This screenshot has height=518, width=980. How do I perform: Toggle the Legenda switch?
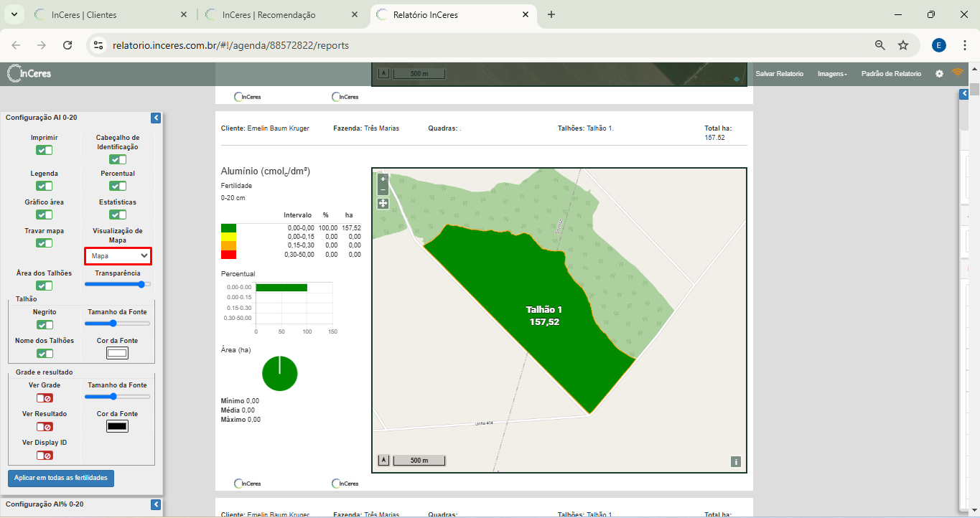click(45, 186)
